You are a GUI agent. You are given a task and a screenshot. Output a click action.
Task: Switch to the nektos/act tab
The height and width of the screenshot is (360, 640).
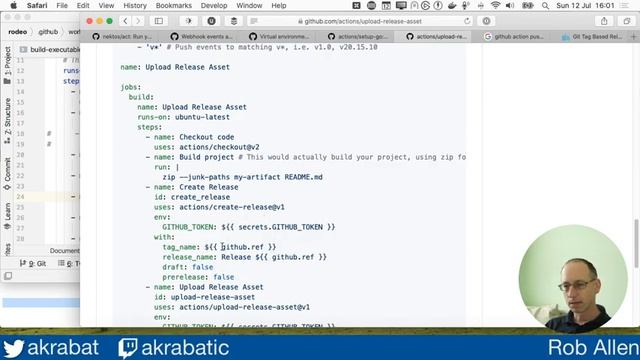[x=122, y=37]
